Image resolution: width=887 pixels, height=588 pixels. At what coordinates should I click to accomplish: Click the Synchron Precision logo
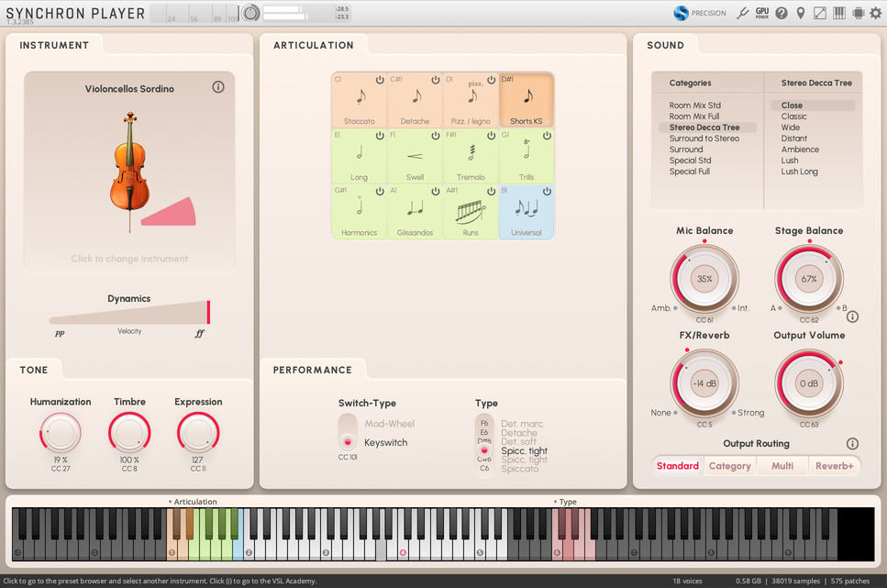700,13
